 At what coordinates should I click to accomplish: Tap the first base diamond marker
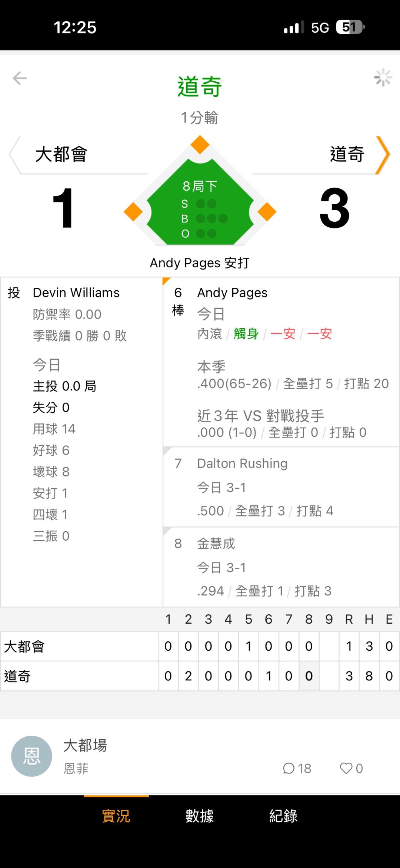[267, 212]
